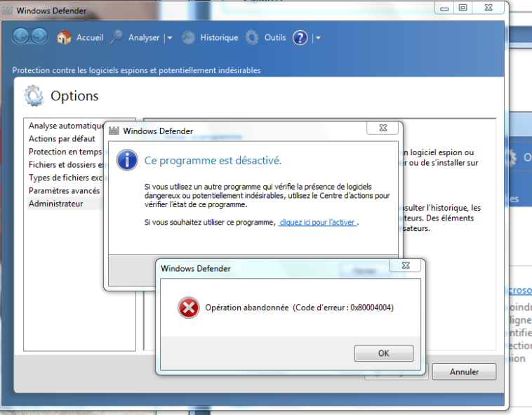Click 'Ce programme est désactivé.' heading

(x=213, y=161)
